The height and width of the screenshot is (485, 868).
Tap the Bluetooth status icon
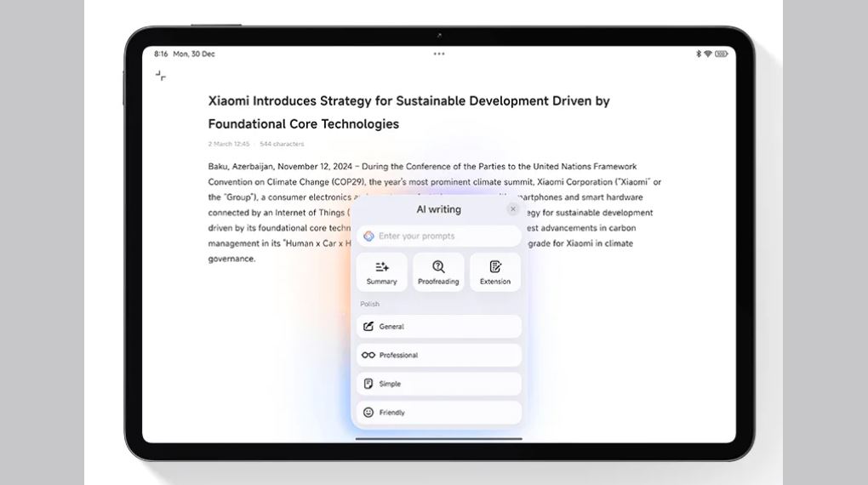699,54
